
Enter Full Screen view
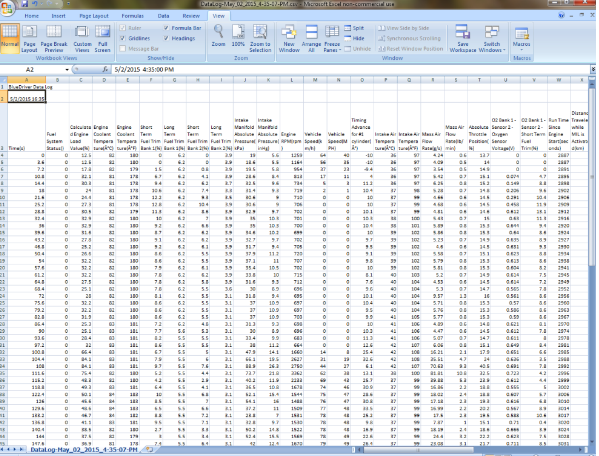pos(102,38)
